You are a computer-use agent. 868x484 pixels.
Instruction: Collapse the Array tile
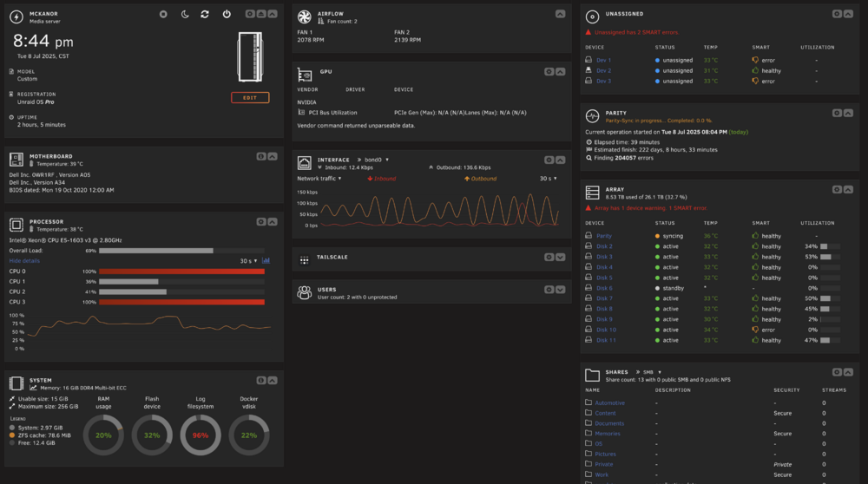(x=848, y=190)
